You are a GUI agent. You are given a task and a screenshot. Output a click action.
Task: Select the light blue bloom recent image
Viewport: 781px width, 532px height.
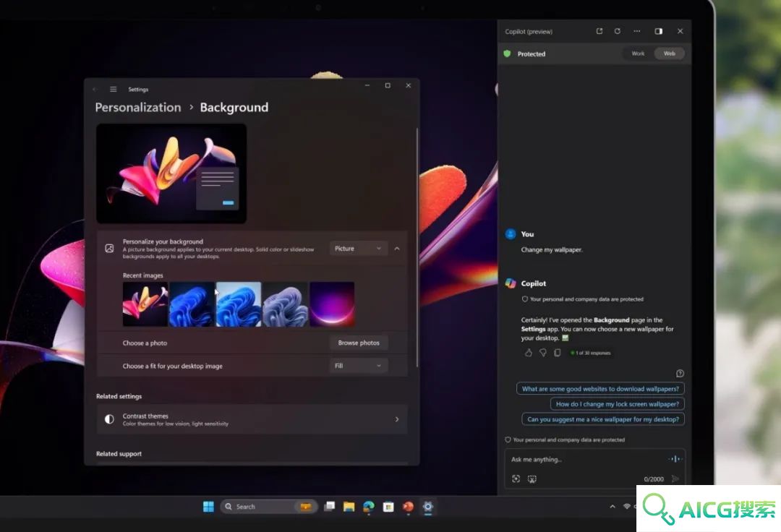coord(239,304)
